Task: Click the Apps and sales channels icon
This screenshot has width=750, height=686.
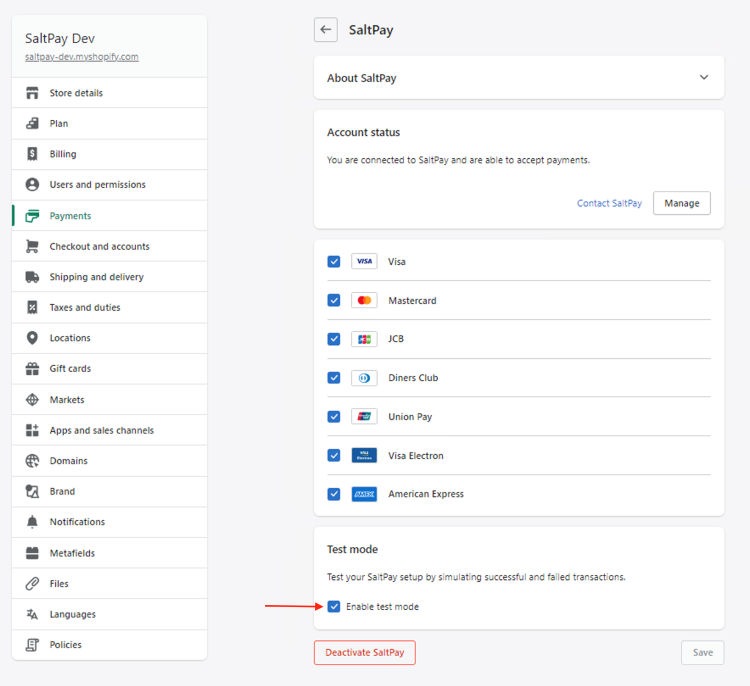Action: coord(32,430)
